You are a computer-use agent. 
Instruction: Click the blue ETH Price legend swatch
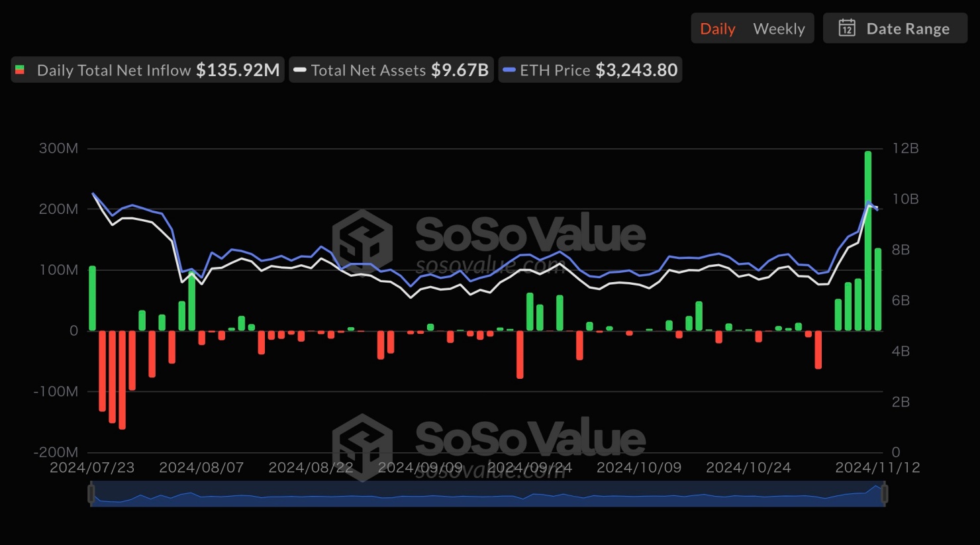tap(509, 70)
